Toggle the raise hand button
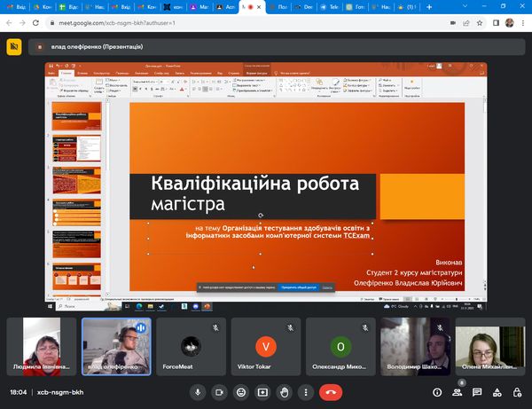 [x=285, y=391]
